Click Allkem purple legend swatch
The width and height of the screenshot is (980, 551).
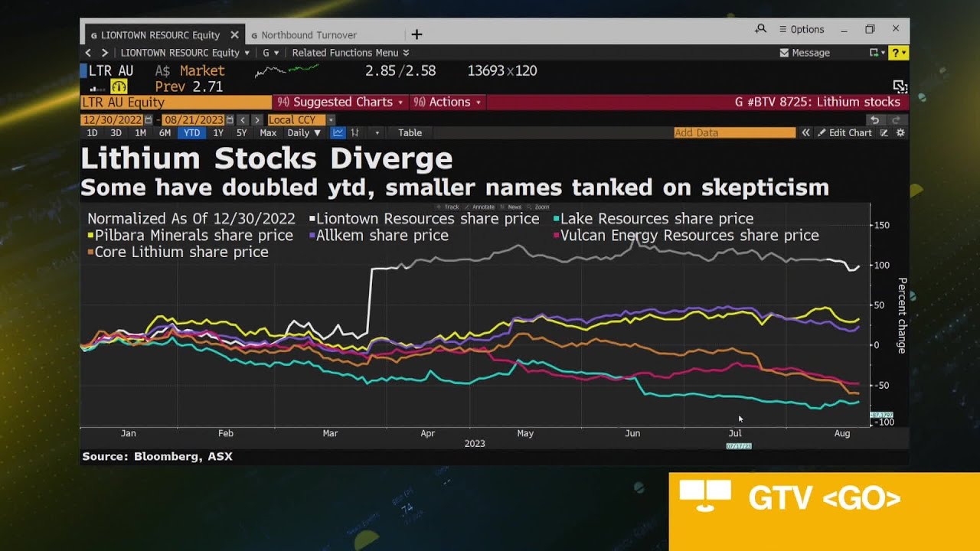[312, 236]
